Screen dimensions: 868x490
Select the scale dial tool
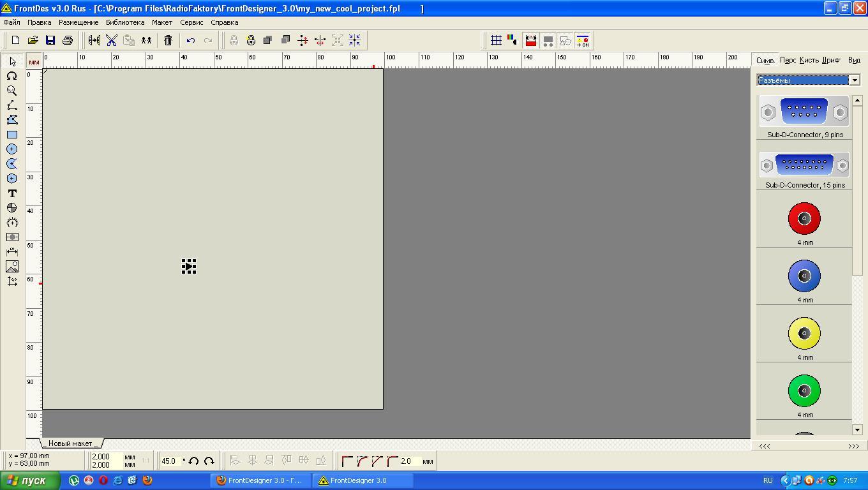pos(12,223)
